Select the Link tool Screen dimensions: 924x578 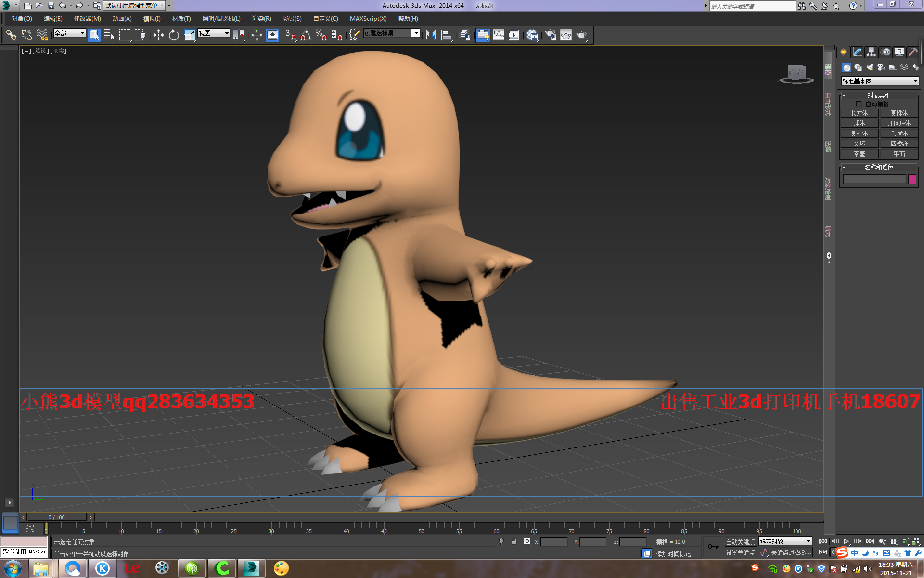[11, 35]
